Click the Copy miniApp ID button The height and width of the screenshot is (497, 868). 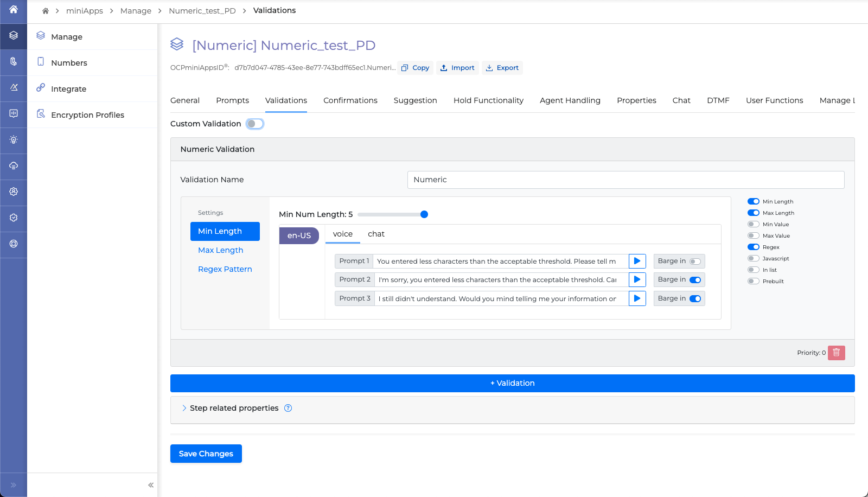click(x=415, y=68)
